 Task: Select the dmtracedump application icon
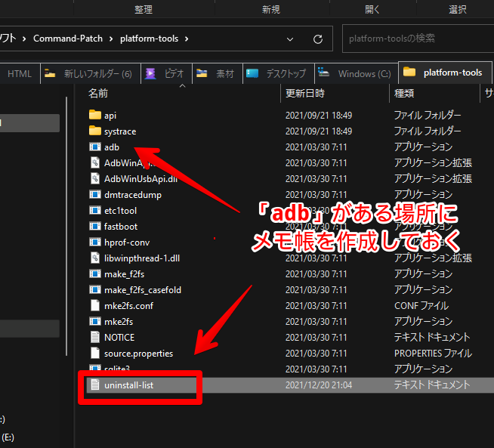click(95, 194)
